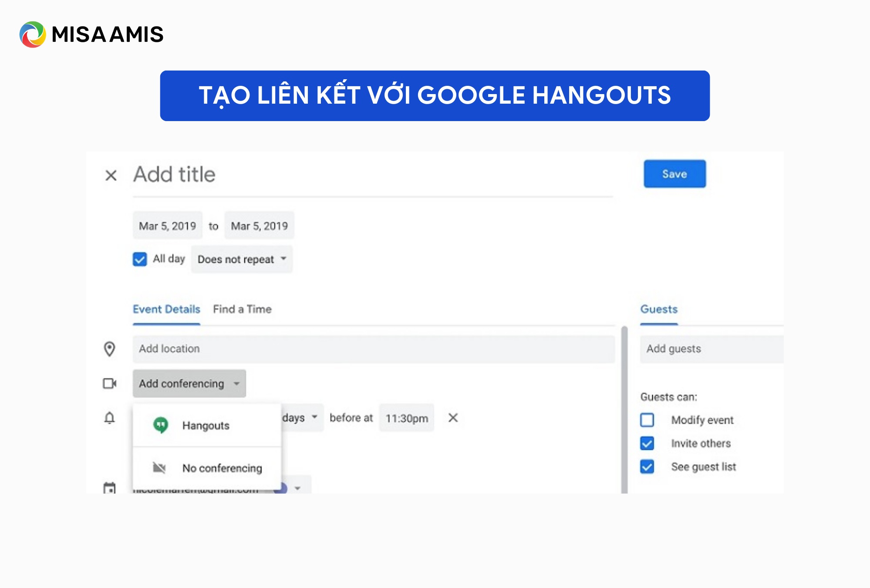The image size is (870, 588).
Task: Switch to the Find a Time tab
Action: pyautogui.click(x=242, y=309)
